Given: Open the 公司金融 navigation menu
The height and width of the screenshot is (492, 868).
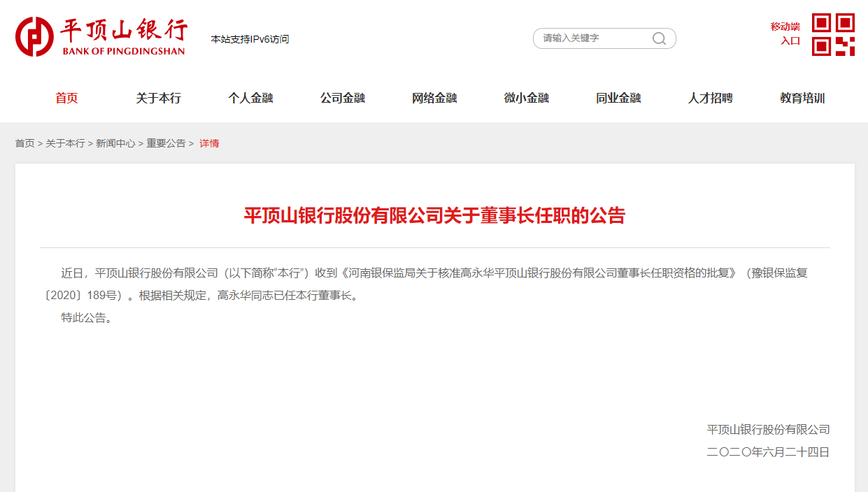Looking at the screenshot, I should point(343,99).
